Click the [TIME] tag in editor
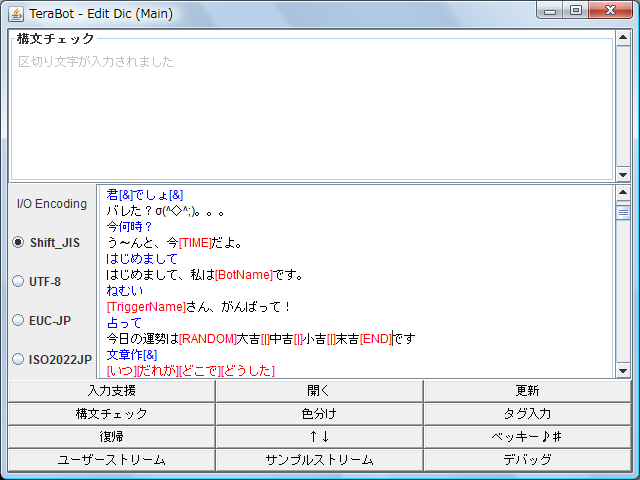Image resolution: width=640 pixels, height=480 pixels. 195,243
